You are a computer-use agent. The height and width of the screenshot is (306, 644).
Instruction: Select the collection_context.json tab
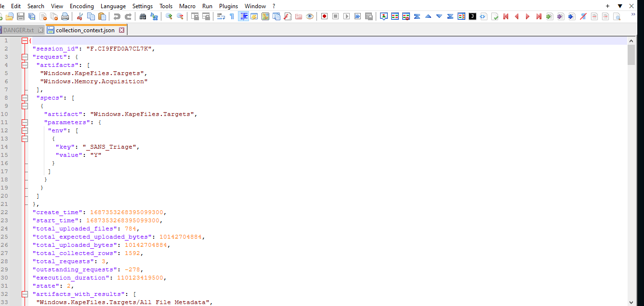click(85, 30)
